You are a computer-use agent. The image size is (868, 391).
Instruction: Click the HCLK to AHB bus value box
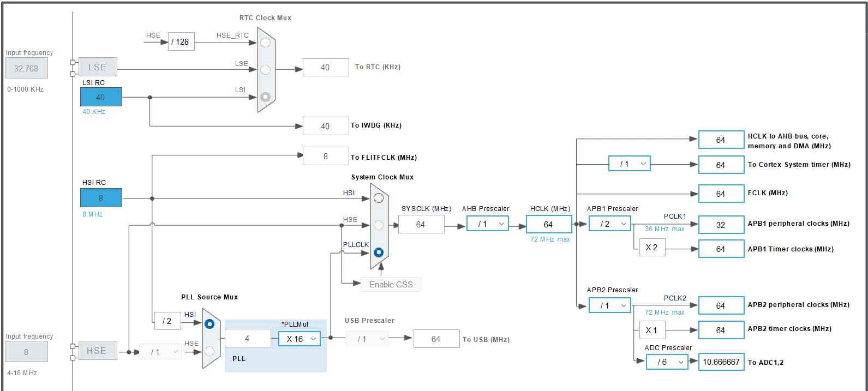(x=721, y=140)
